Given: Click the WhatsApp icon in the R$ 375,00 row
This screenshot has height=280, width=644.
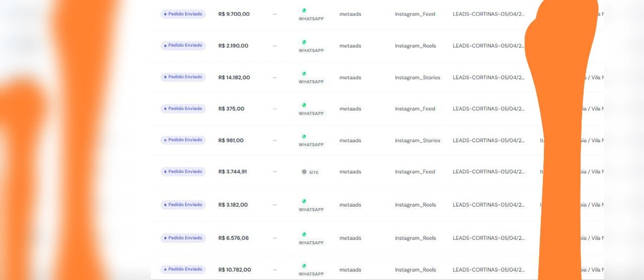Looking at the screenshot, I should point(304,105).
